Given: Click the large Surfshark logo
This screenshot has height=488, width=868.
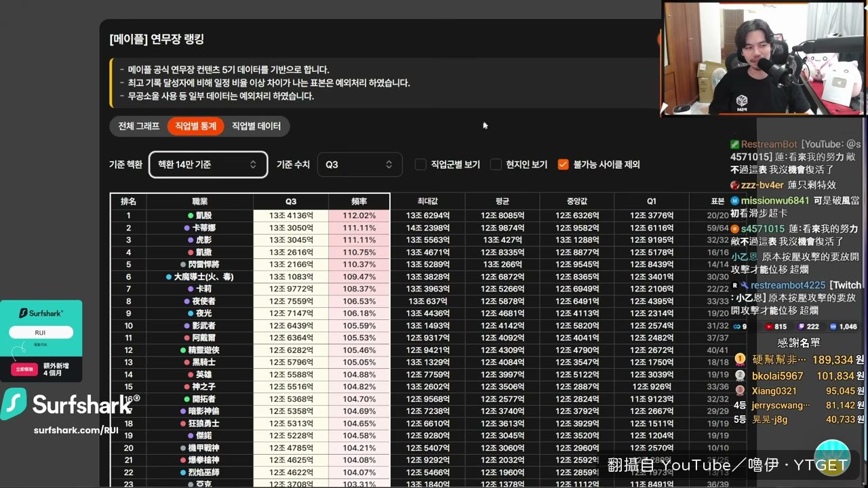Looking at the screenshot, I should coord(70,405).
